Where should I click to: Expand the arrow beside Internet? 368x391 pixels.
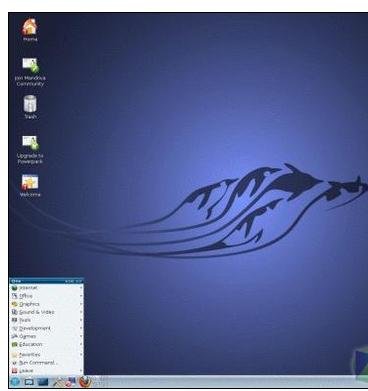click(81, 288)
